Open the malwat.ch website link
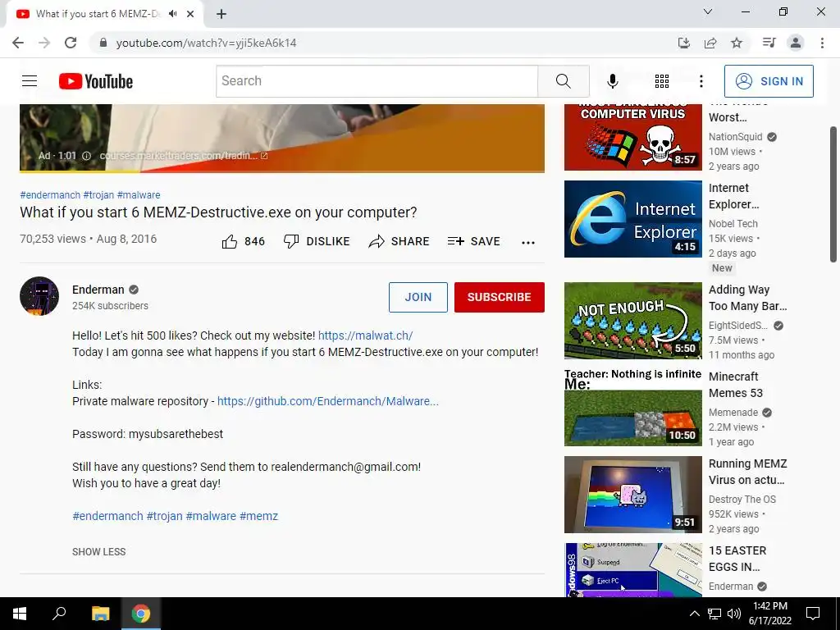 pyautogui.click(x=365, y=336)
